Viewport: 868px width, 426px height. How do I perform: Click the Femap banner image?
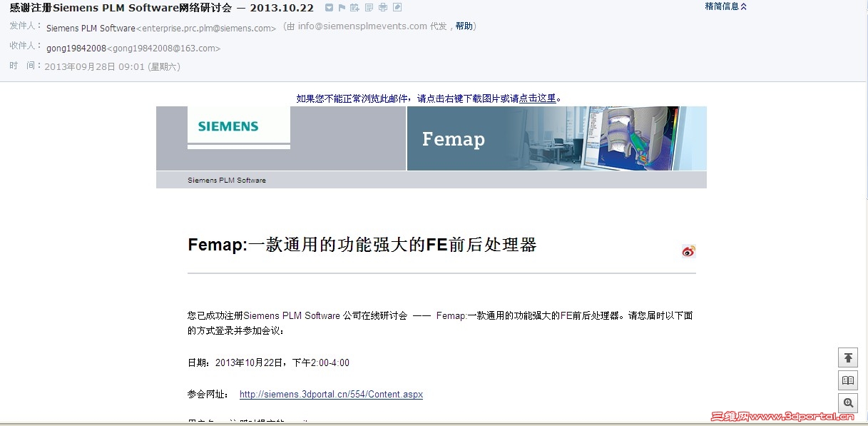click(x=431, y=139)
